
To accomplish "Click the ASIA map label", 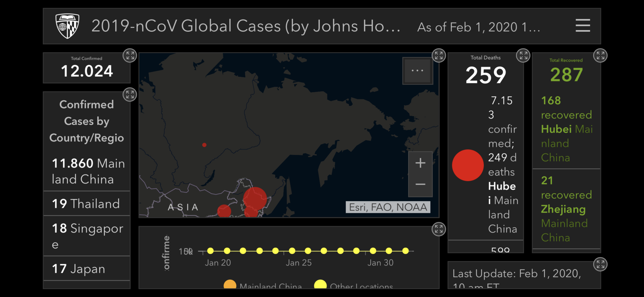I will (183, 207).
